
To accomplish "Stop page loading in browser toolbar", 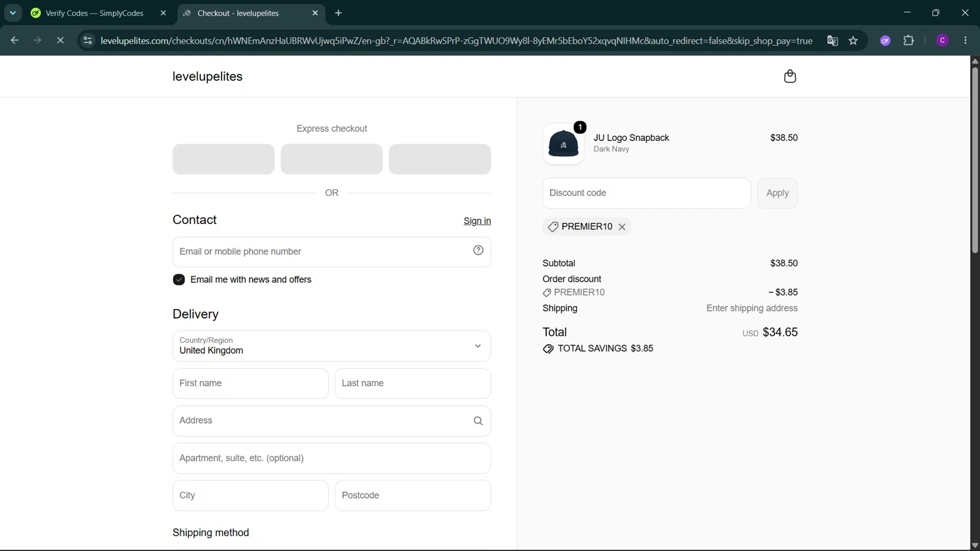I will point(60,40).
